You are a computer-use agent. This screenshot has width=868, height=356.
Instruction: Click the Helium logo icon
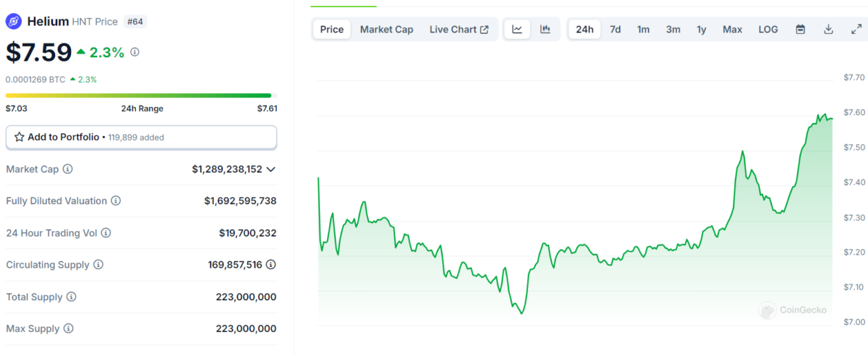click(14, 22)
